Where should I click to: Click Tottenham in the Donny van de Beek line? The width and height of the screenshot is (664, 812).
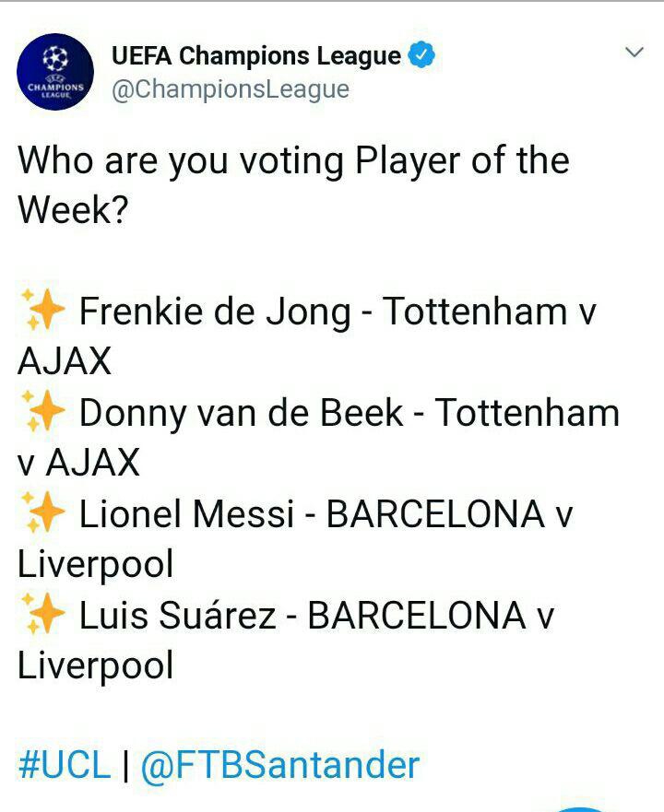point(528,413)
